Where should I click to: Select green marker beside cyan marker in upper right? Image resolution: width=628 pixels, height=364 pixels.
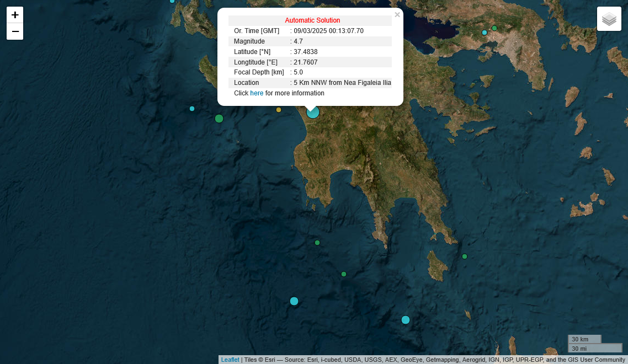[494, 28]
